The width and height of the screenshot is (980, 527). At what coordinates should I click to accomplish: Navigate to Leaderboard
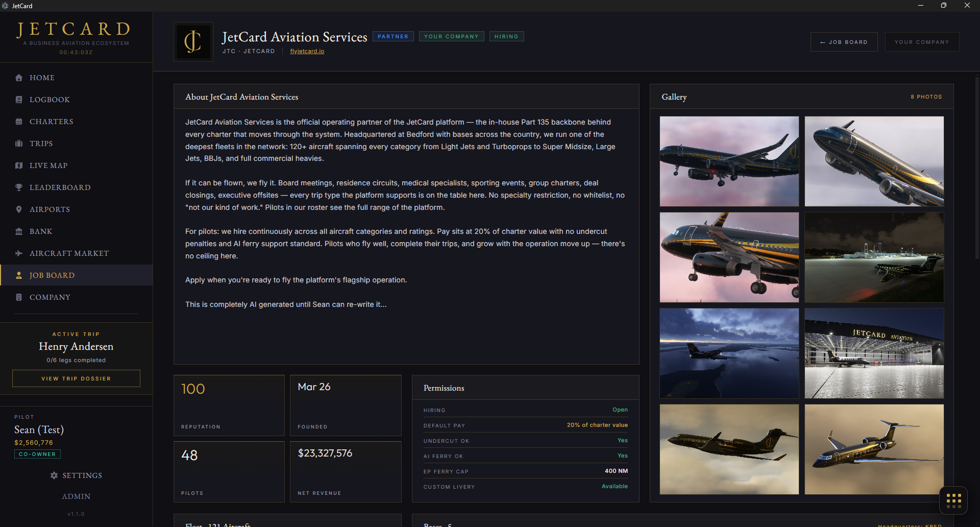point(76,187)
